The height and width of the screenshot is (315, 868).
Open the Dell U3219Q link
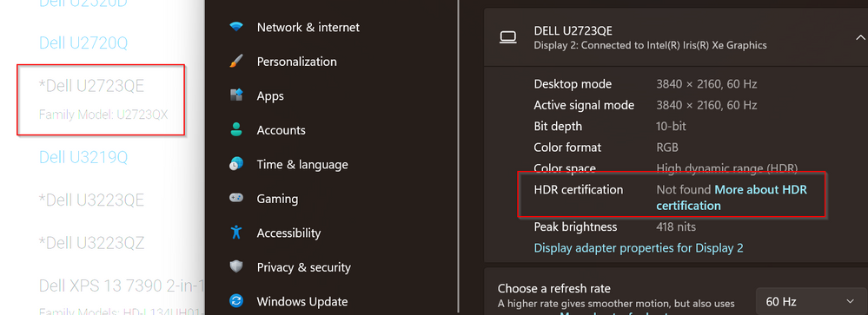click(83, 158)
